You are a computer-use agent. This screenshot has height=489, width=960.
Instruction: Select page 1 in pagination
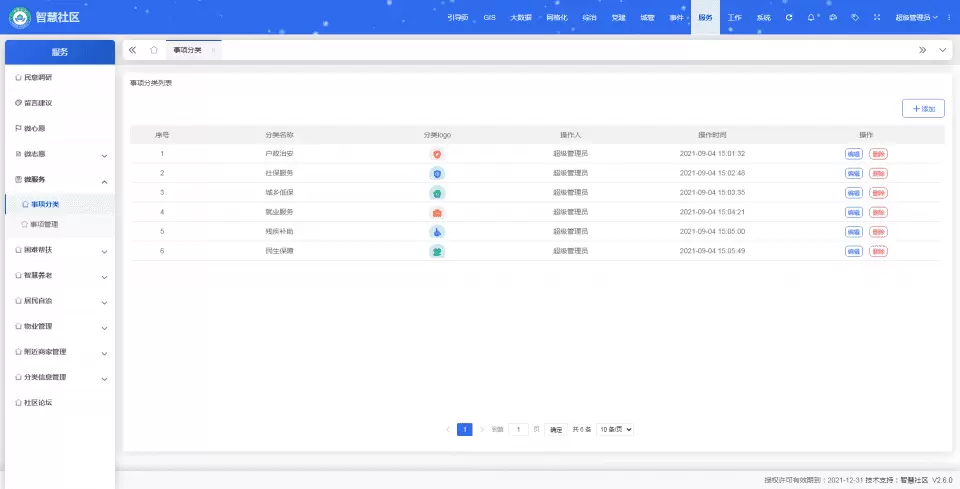pyautogui.click(x=465, y=430)
